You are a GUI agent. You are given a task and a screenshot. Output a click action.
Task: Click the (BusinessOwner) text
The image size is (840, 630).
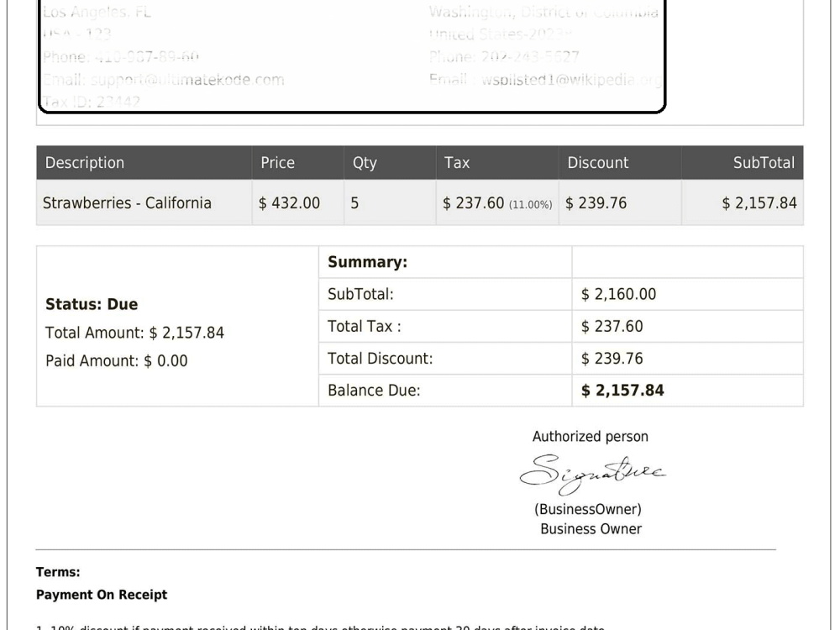click(x=588, y=509)
